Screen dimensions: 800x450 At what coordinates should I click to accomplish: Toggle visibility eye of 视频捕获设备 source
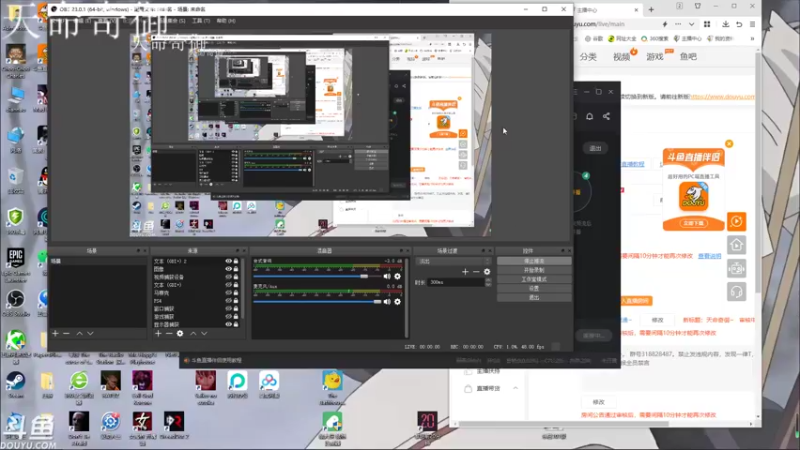point(229,277)
